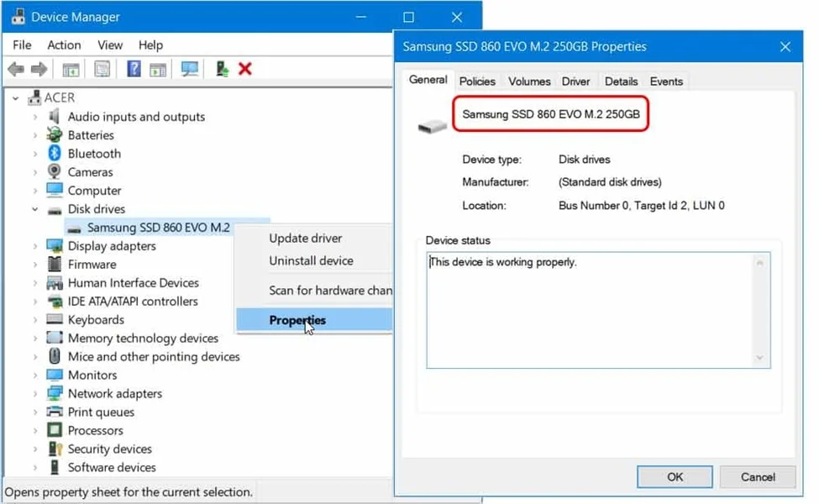Click the Update driver toolbar icon

point(222,69)
